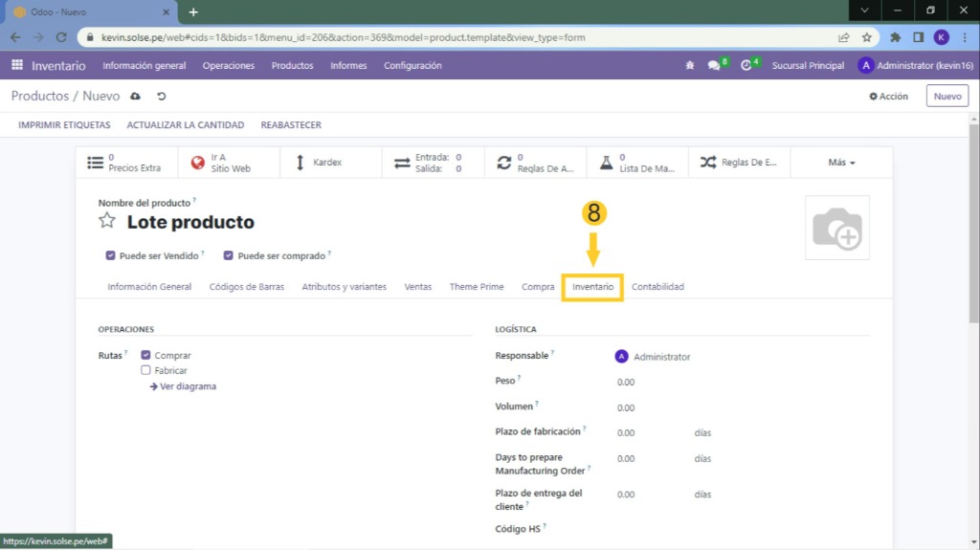
Task: Toggle the 'Puede ser Vendido' checkbox
Action: (x=111, y=256)
